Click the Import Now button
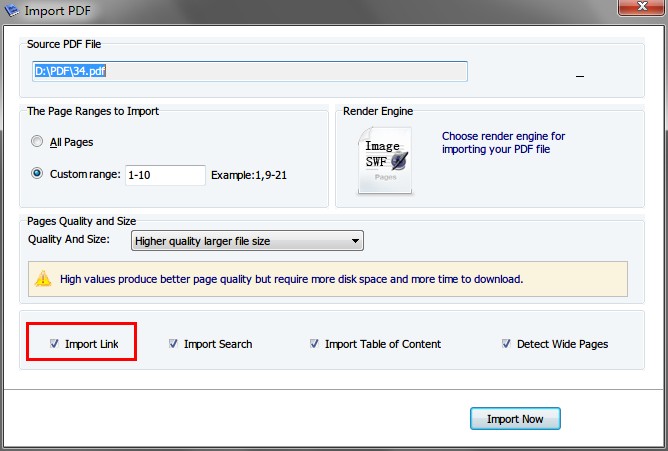 tap(515, 419)
